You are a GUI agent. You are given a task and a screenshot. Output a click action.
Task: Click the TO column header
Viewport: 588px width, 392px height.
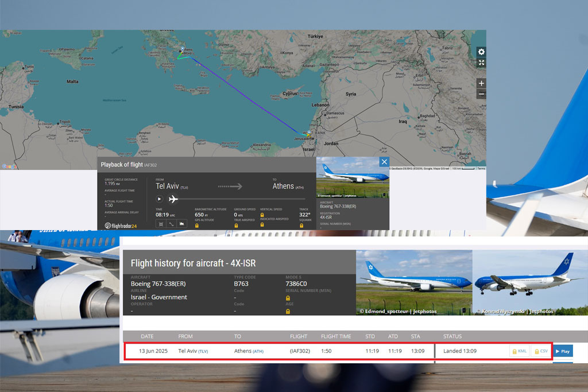238,336
